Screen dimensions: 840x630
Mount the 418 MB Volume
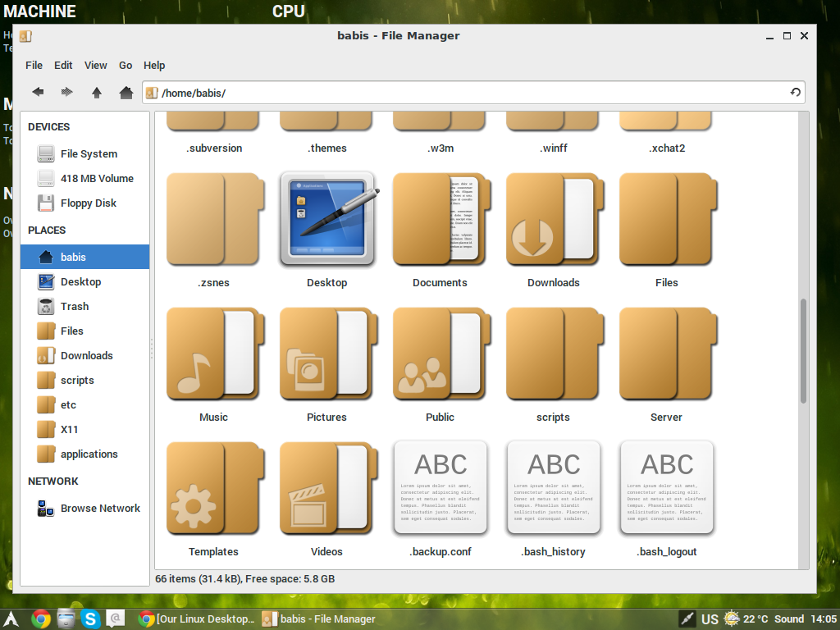(x=84, y=178)
